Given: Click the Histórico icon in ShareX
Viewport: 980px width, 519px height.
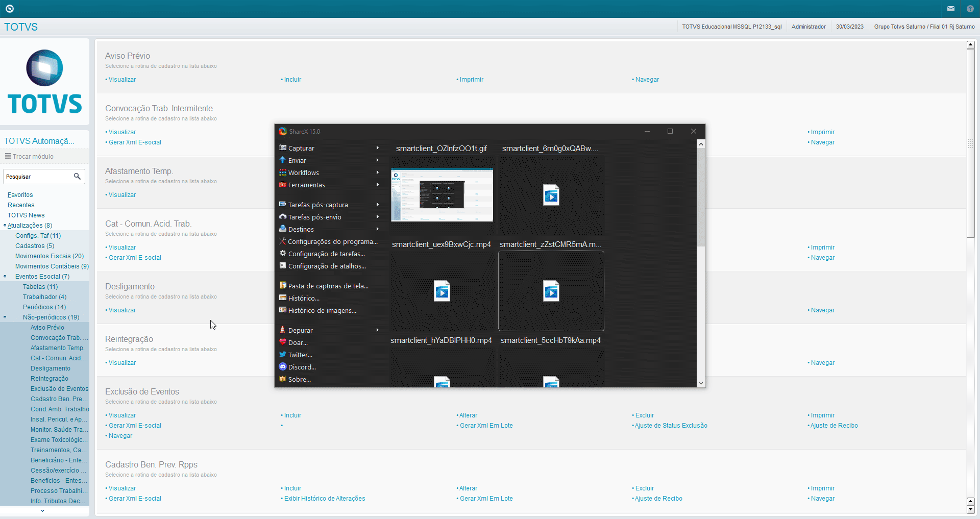Looking at the screenshot, I should 282,298.
